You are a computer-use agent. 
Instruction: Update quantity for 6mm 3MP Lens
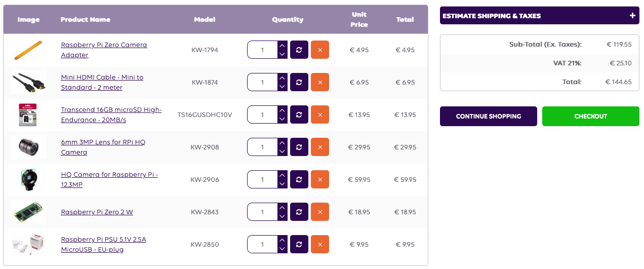(x=299, y=147)
